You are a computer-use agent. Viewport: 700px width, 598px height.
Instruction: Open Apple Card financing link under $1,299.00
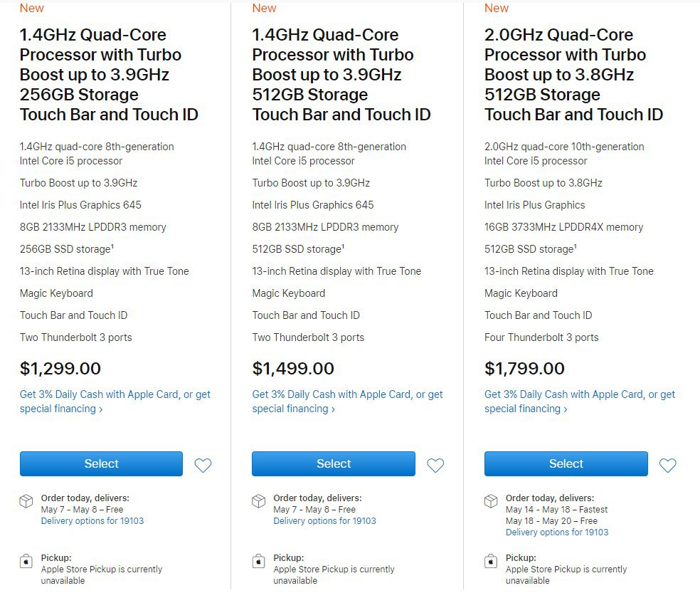pyautogui.click(x=115, y=402)
